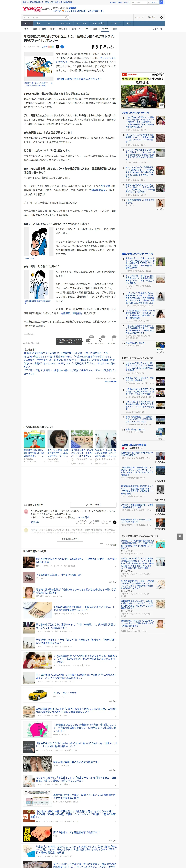The height and width of the screenshot is (868, 186).
Task: Click コメントを書く button
Action: point(93,505)
